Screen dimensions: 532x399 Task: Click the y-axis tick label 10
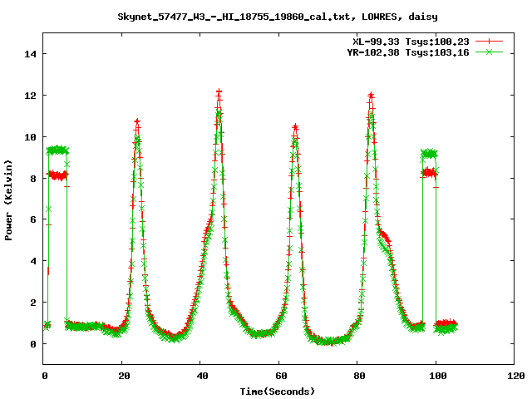pos(29,136)
